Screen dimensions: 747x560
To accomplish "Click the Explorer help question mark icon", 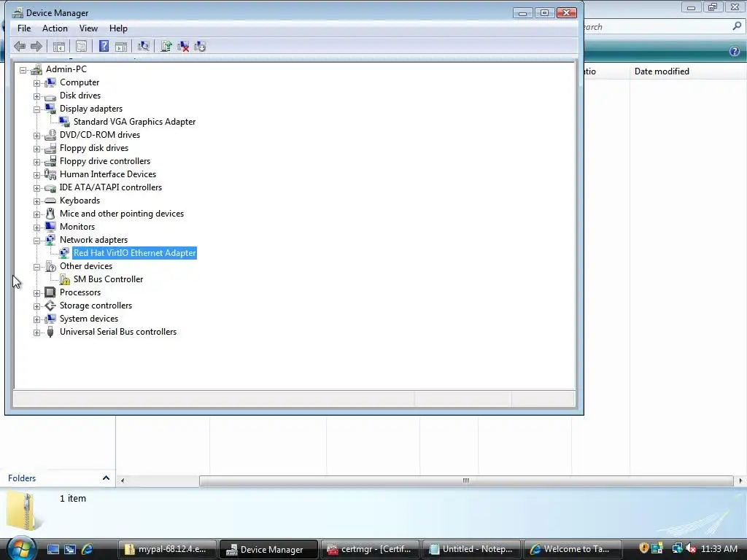I will pos(734,51).
